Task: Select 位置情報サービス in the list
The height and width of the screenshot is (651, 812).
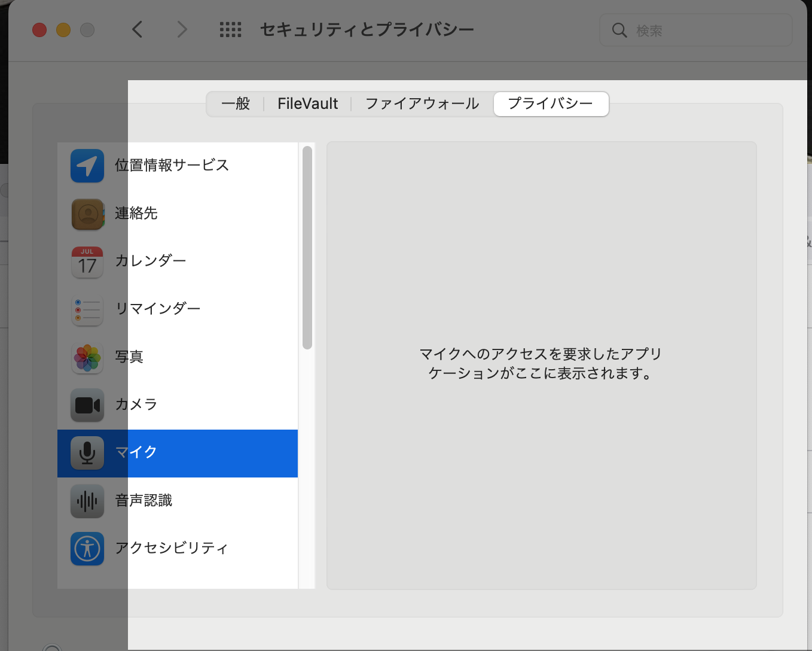Action: 172,166
